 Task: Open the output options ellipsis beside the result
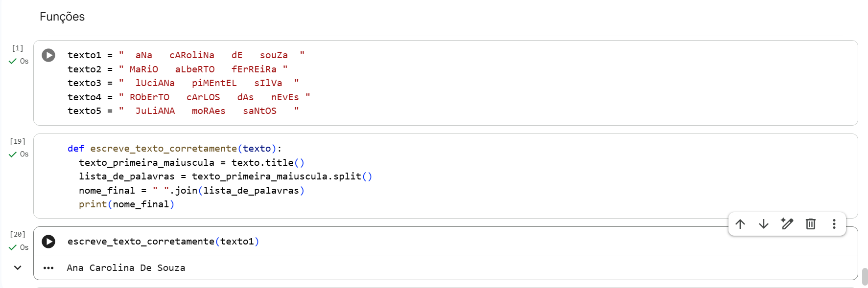click(48, 268)
